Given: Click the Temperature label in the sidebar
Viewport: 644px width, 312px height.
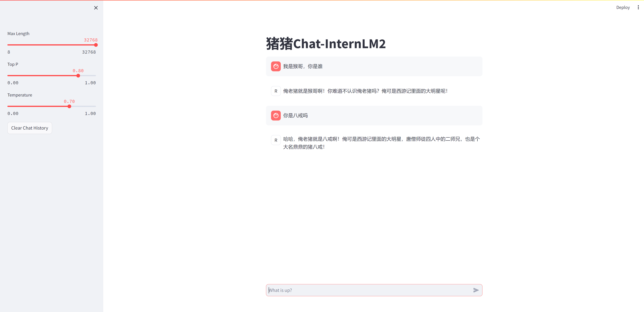Looking at the screenshot, I should pos(20,95).
